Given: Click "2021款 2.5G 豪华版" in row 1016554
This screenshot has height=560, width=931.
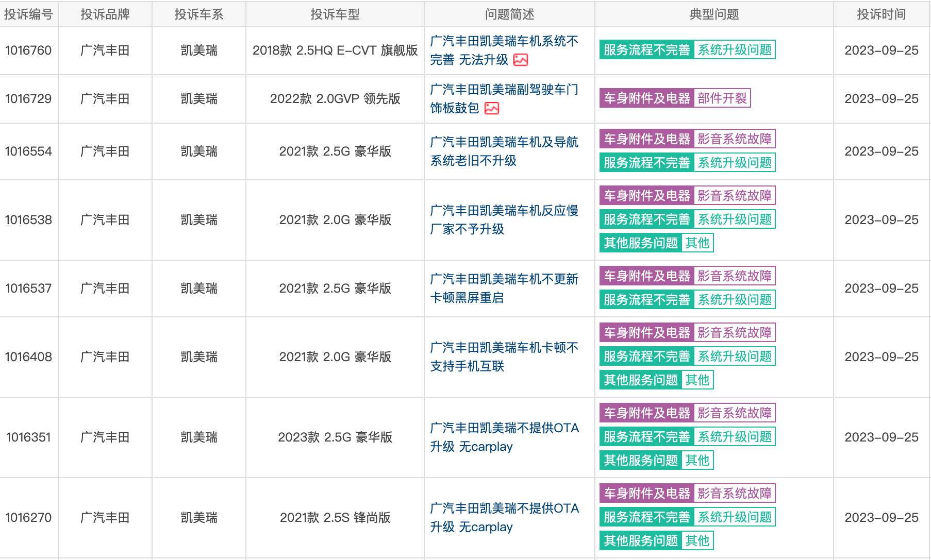Looking at the screenshot, I should tap(335, 151).
